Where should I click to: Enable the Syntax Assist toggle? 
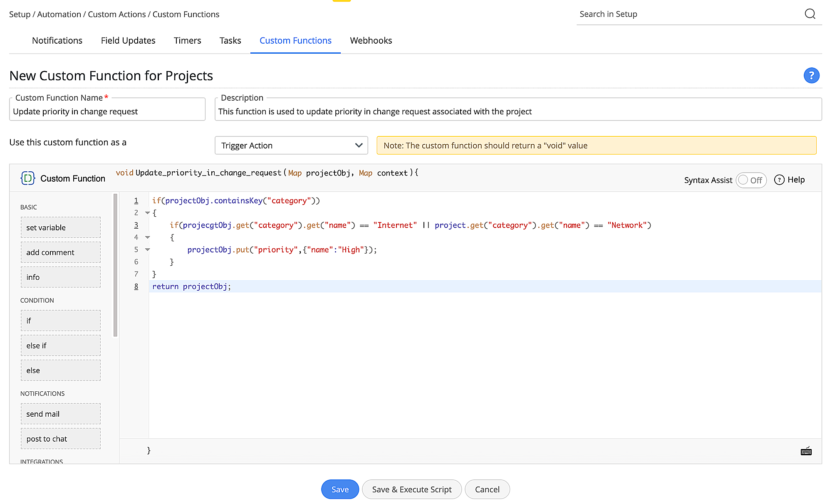pos(751,180)
